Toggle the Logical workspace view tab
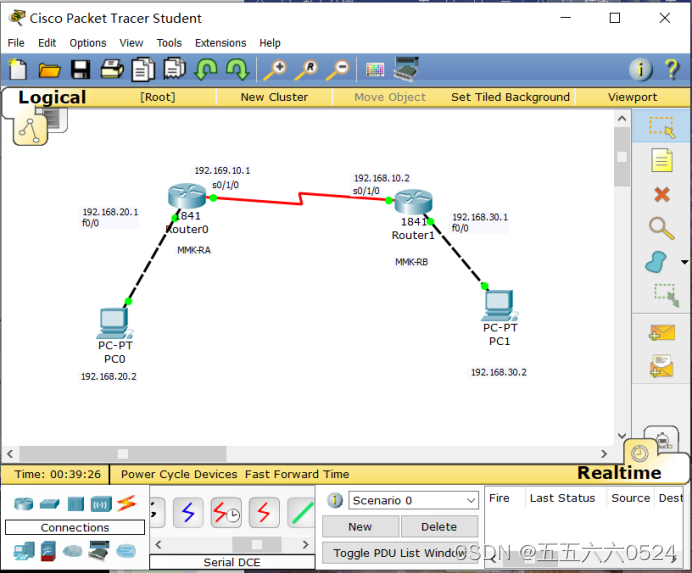The image size is (692, 573). click(x=52, y=98)
